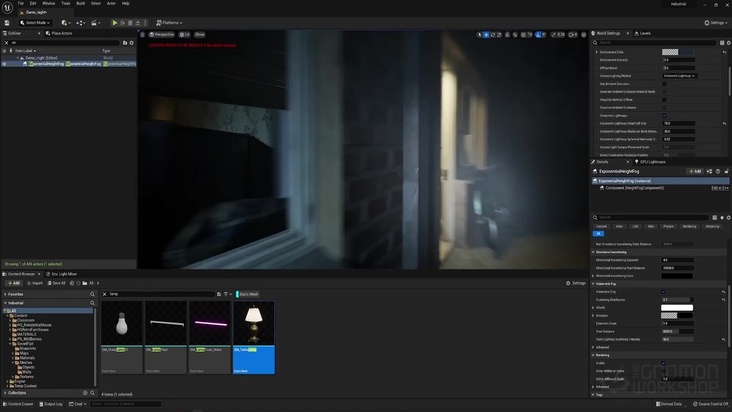The width and height of the screenshot is (732, 412).
Task: Toggle Actor Hidden In Game checkbox
Action: (663, 371)
